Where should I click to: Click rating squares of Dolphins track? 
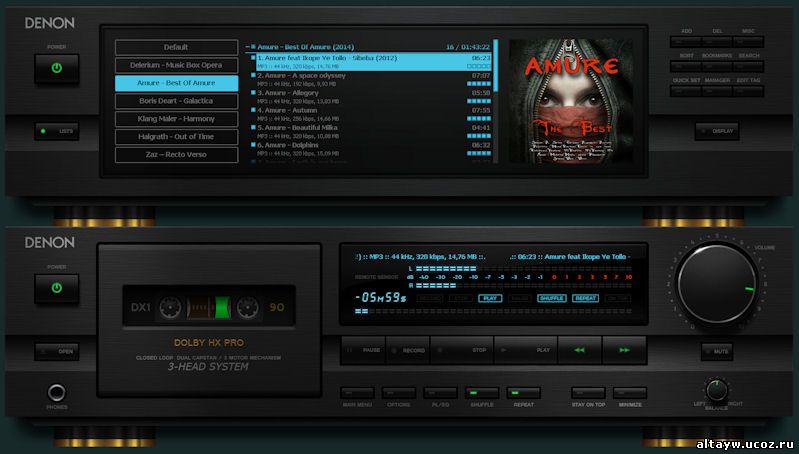click(479, 153)
